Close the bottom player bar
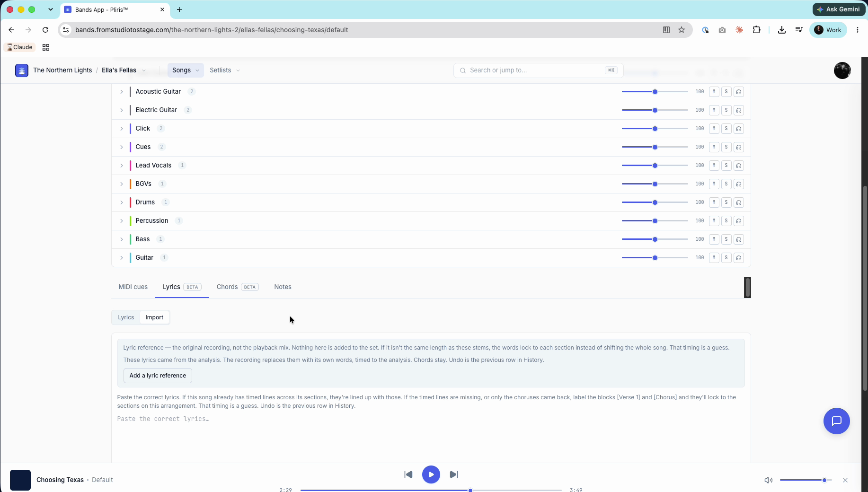Screen dimensions: 868x492 pyautogui.click(x=845, y=480)
